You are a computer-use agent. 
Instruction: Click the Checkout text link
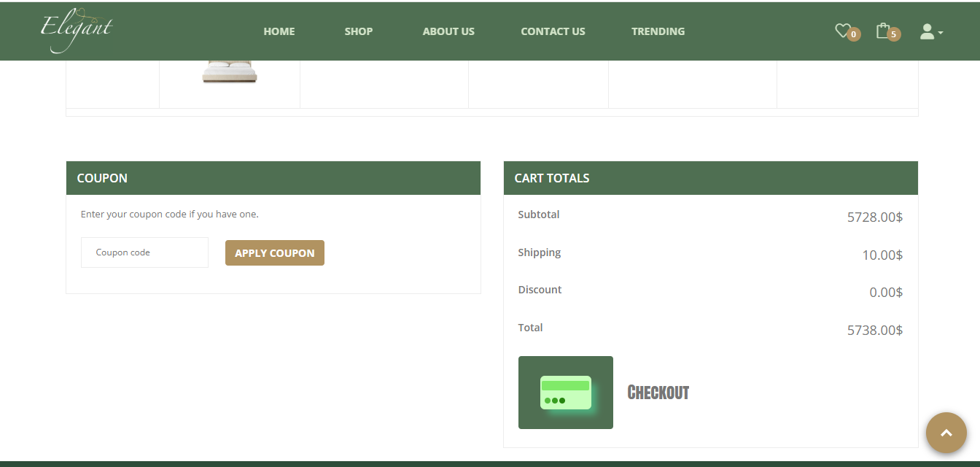coord(658,393)
